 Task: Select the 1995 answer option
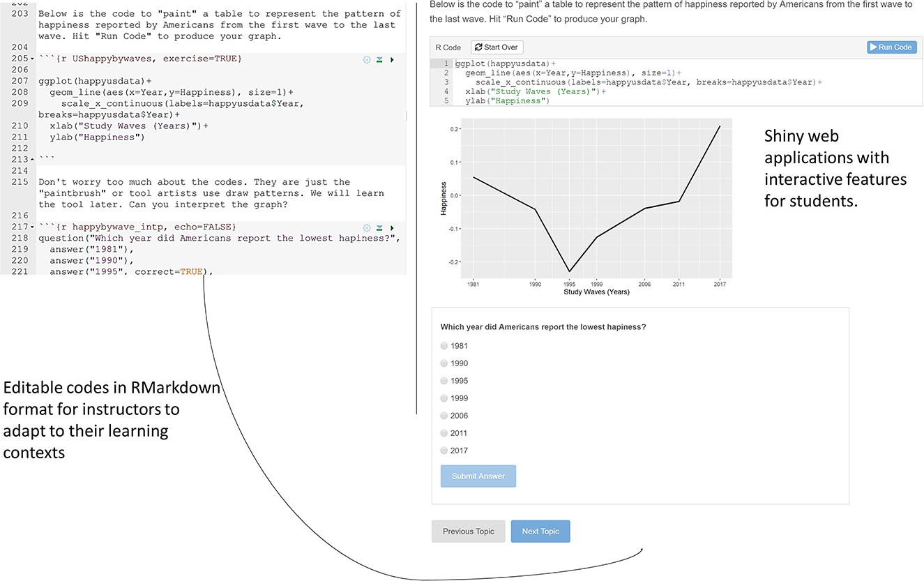444,381
